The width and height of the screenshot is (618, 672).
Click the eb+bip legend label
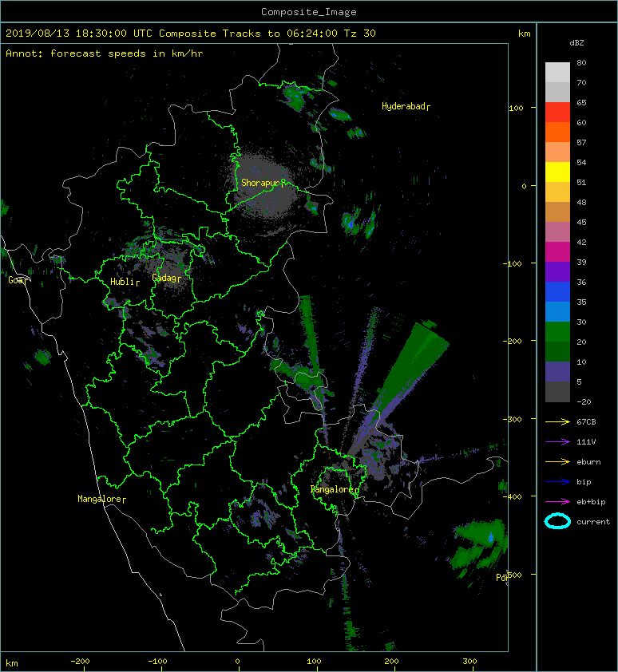click(591, 502)
